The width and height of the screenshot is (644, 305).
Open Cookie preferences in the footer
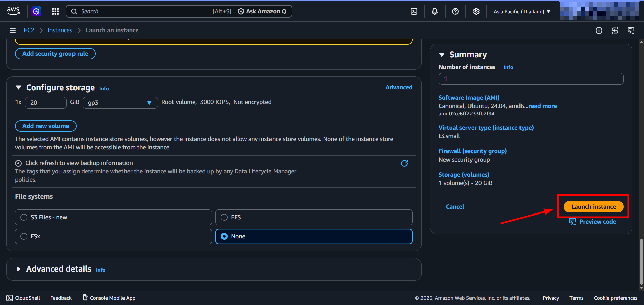click(615, 298)
